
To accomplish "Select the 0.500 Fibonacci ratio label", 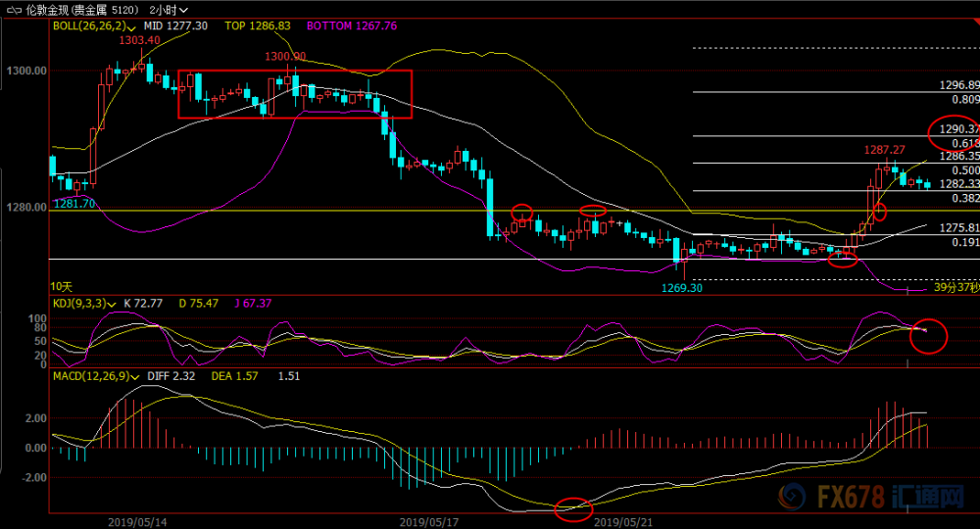I will coord(965,170).
